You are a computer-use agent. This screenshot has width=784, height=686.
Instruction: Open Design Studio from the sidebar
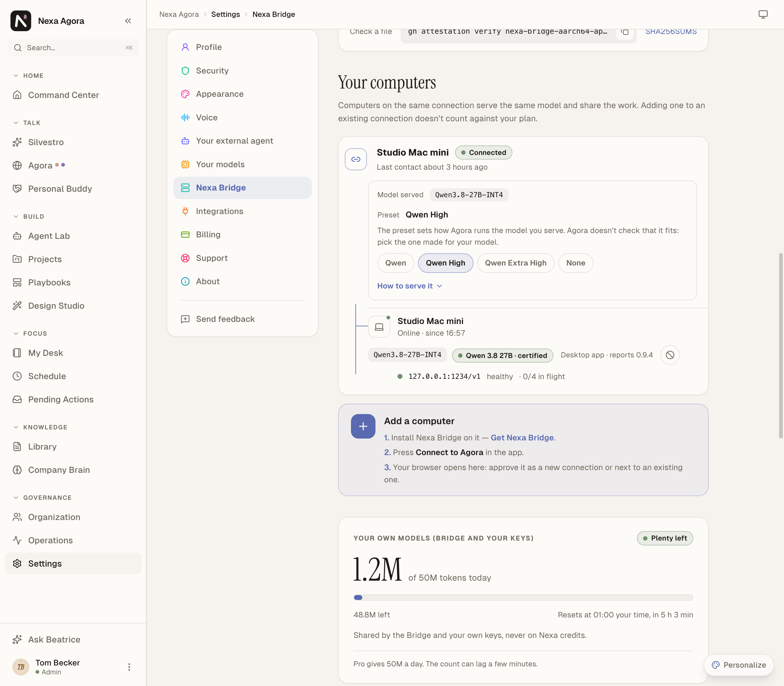click(x=73, y=306)
